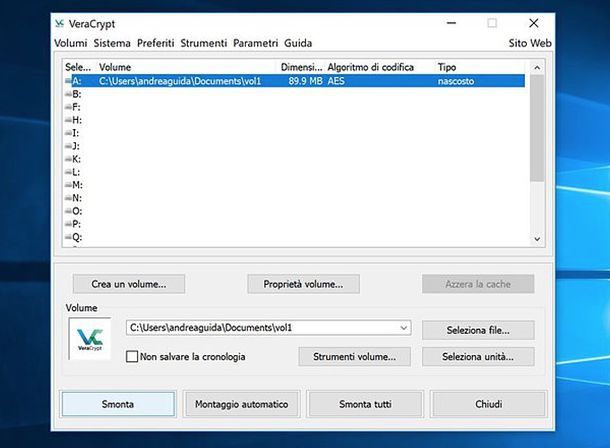This screenshot has height=448, width=610.
Task: Open the Sito Web link
Action: coord(530,43)
